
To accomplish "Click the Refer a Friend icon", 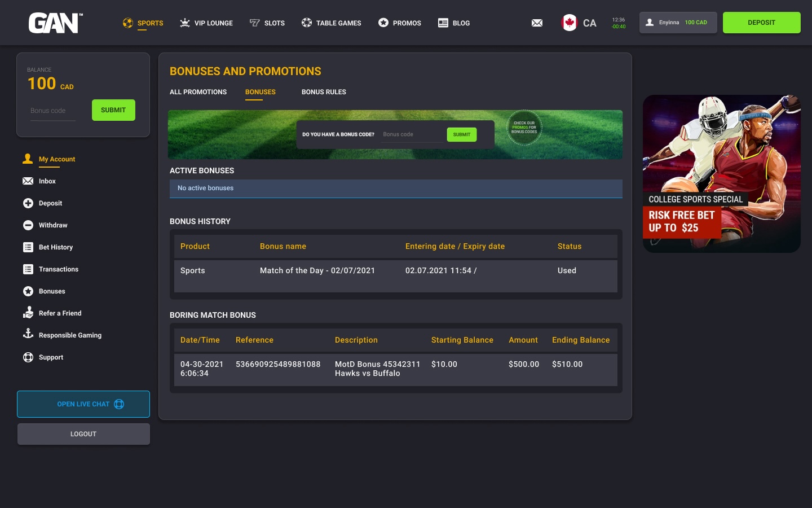I will [x=28, y=313].
